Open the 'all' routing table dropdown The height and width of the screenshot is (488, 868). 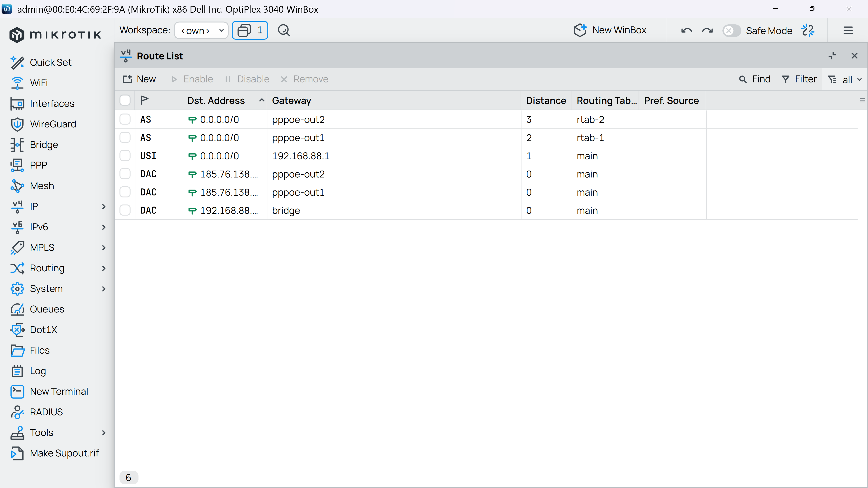[x=844, y=80]
